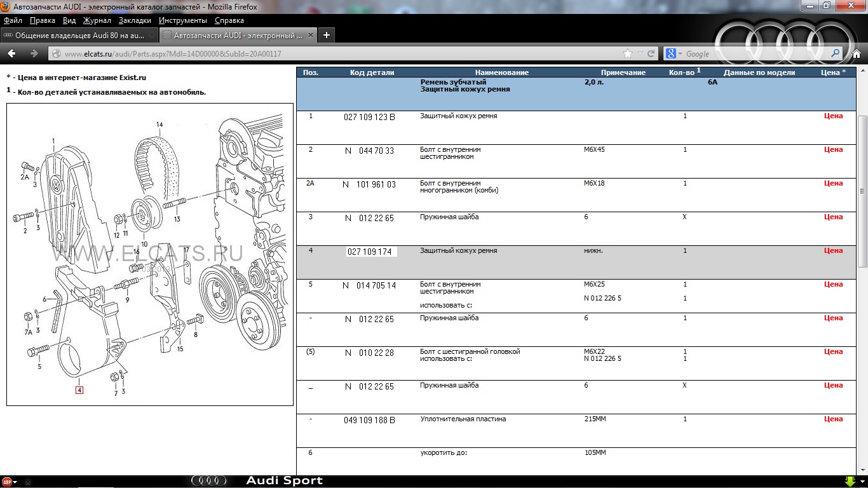This screenshot has height=488, width=868.
Task: Click Цена link for Уплотнительная пластина row
Action: [x=833, y=419]
